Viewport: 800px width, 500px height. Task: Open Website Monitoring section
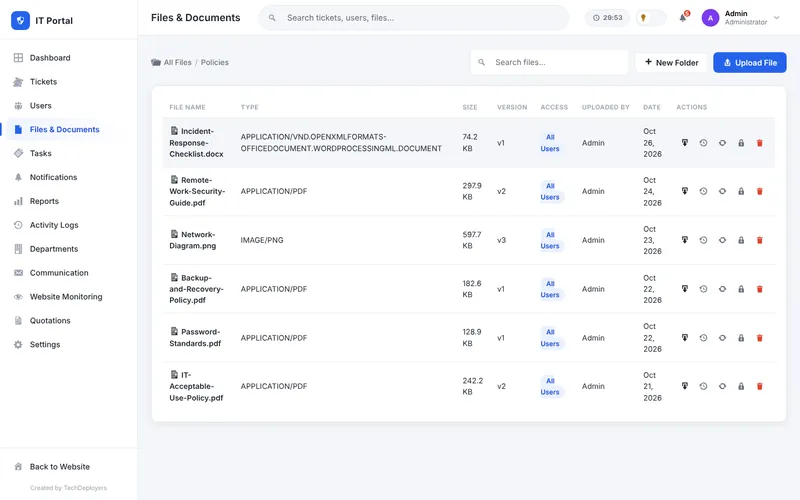click(68, 296)
